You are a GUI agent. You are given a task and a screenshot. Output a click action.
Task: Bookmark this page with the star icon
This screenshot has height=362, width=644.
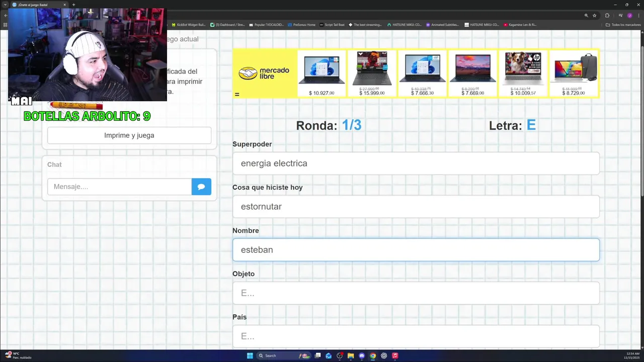[594, 16]
